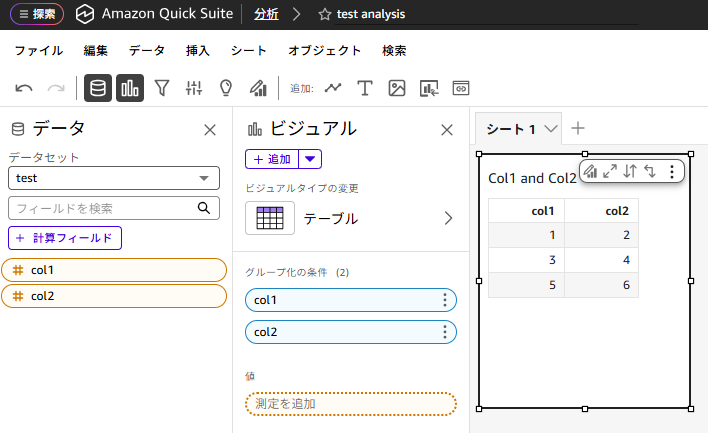The image size is (708, 433).
Task: Click the 分析 breadcrumb link
Action: [266, 15]
